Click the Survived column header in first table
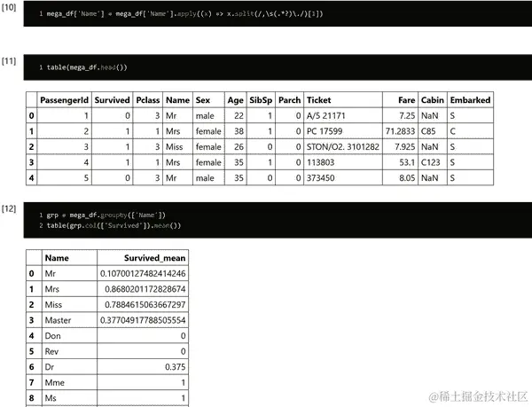The height and width of the screenshot is (407, 532). (112, 100)
